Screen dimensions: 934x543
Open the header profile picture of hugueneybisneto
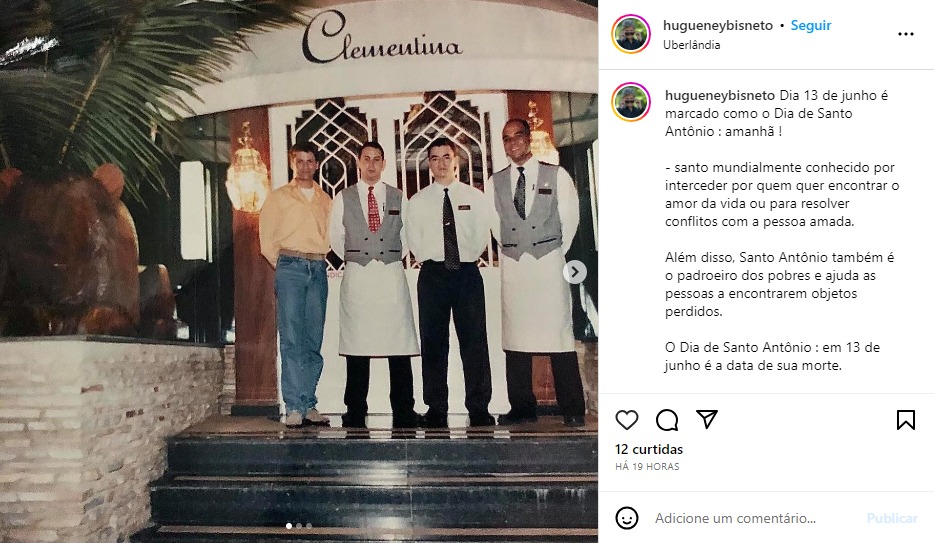point(631,34)
